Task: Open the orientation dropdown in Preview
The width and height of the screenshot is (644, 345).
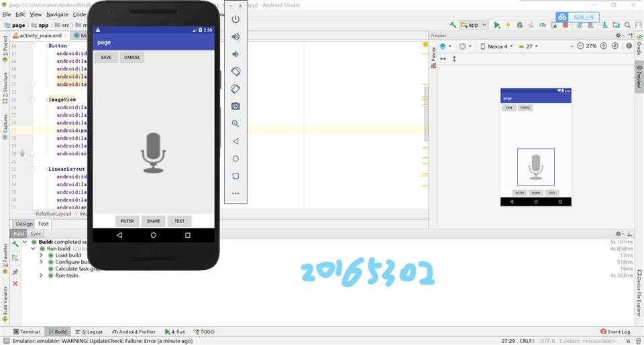Action: click(466, 46)
